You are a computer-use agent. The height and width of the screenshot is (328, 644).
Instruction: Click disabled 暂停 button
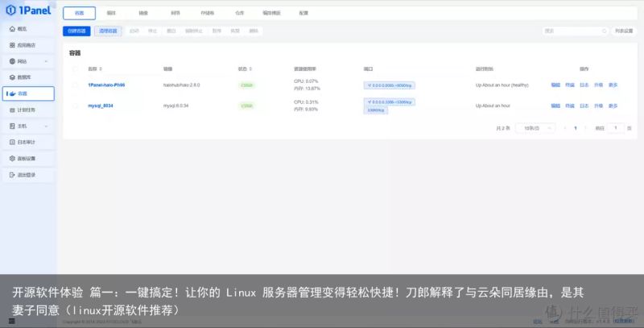pyautogui.click(x=217, y=31)
